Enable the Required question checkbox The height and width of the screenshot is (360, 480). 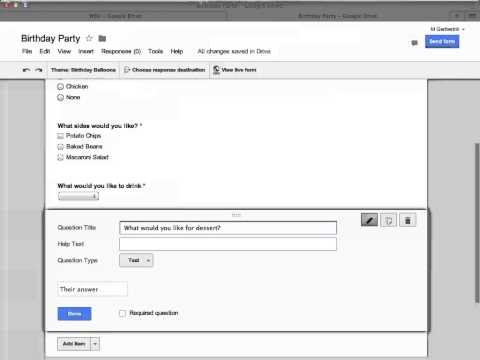click(122, 313)
